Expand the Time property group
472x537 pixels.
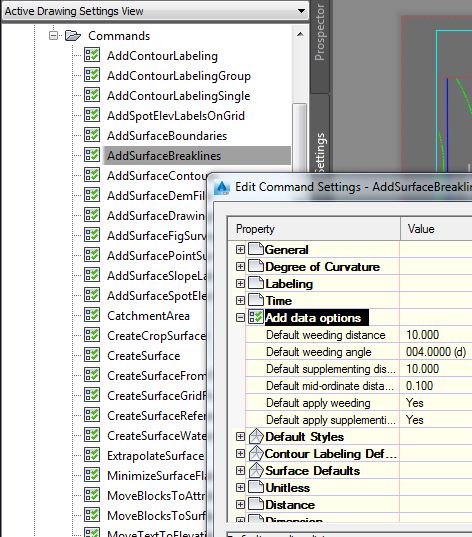point(240,300)
